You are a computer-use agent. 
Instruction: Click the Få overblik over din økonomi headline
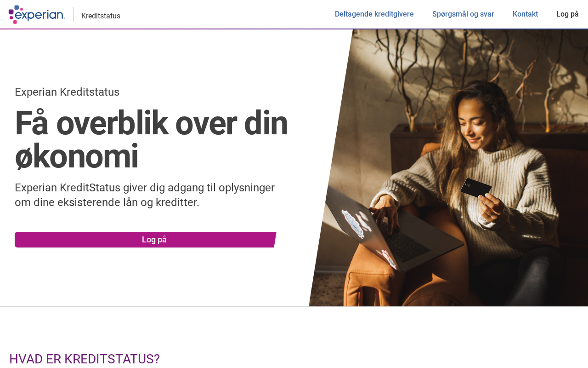(x=152, y=139)
